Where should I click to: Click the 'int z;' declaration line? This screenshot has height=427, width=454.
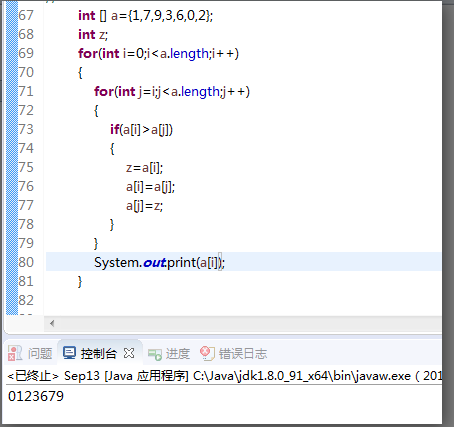click(x=93, y=35)
